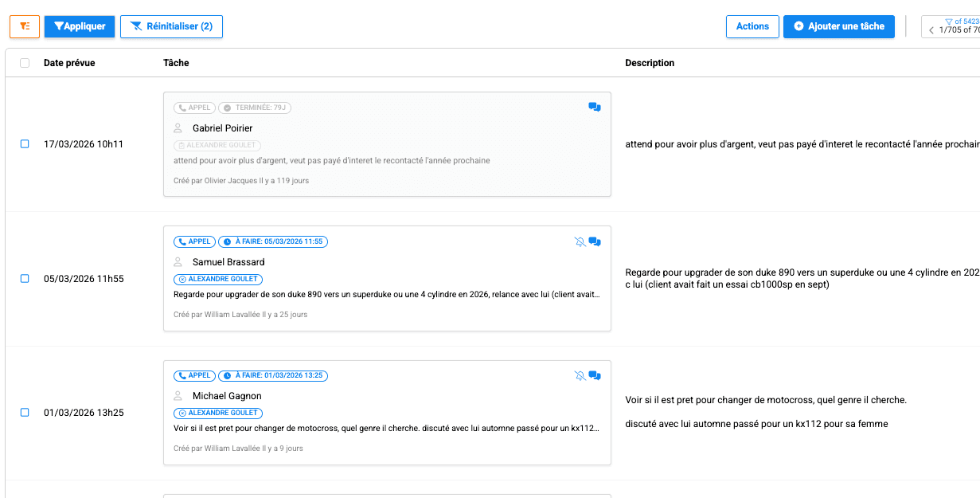980x498 pixels.
Task: Click person icon beside Michael Gagnon
Action: point(178,396)
